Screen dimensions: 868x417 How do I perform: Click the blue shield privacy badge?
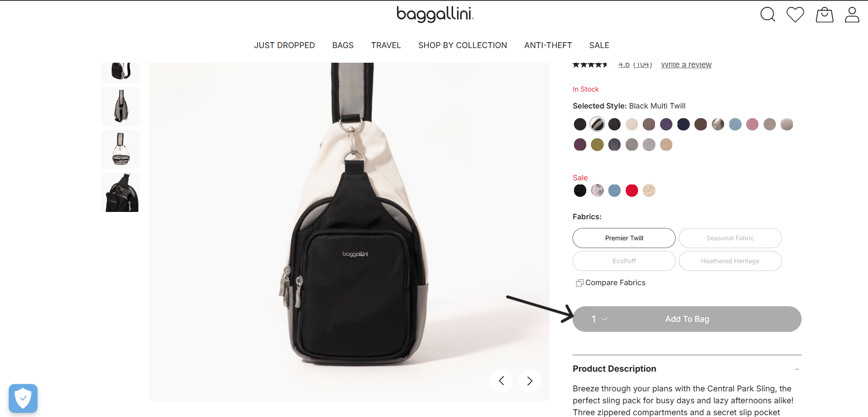(x=23, y=398)
